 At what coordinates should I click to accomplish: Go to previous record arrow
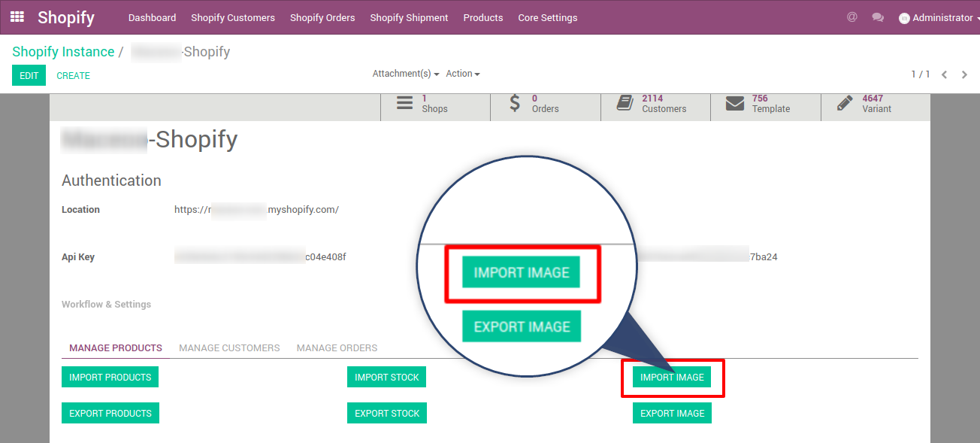944,74
